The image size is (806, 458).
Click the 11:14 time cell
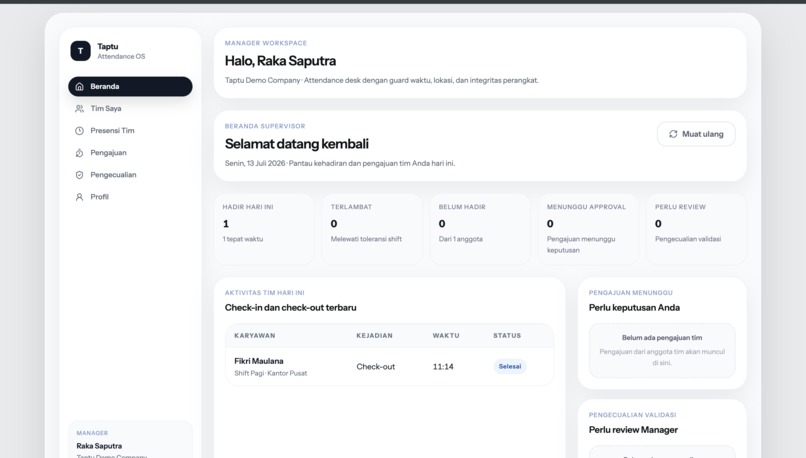(443, 367)
